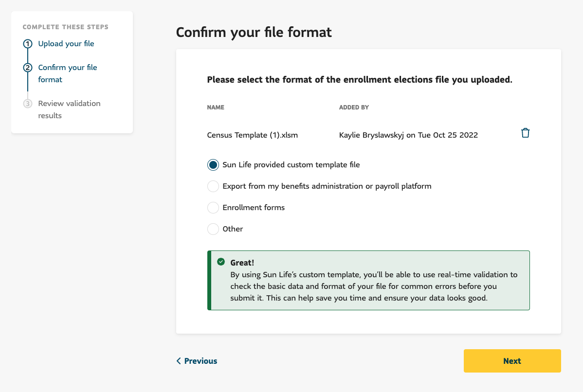The image size is (583, 392).
Task: Go to Review validation results step
Action: 69,109
